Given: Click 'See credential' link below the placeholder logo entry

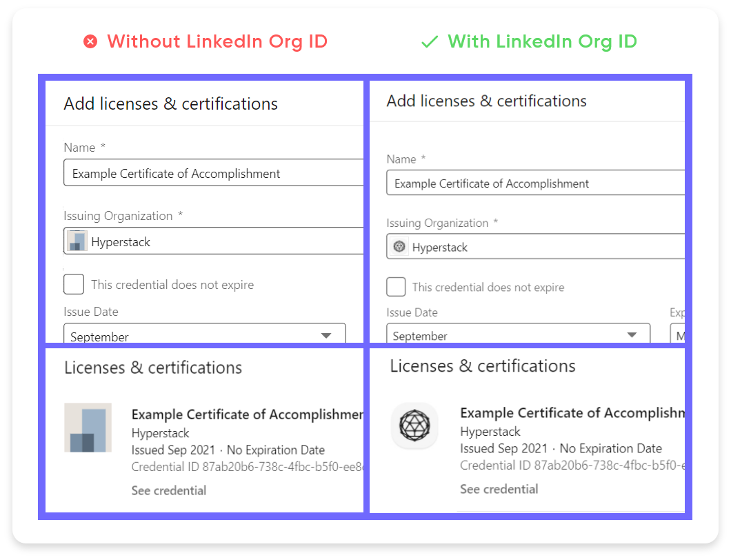Looking at the screenshot, I should [x=169, y=490].
